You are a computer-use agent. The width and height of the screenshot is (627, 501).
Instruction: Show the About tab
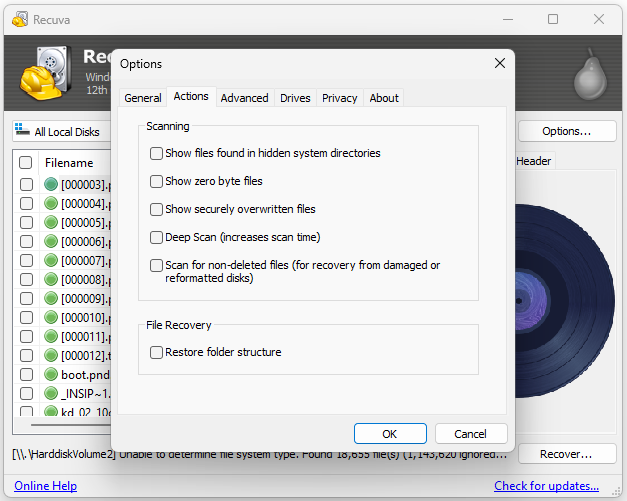pyautogui.click(x=384, y=98)
